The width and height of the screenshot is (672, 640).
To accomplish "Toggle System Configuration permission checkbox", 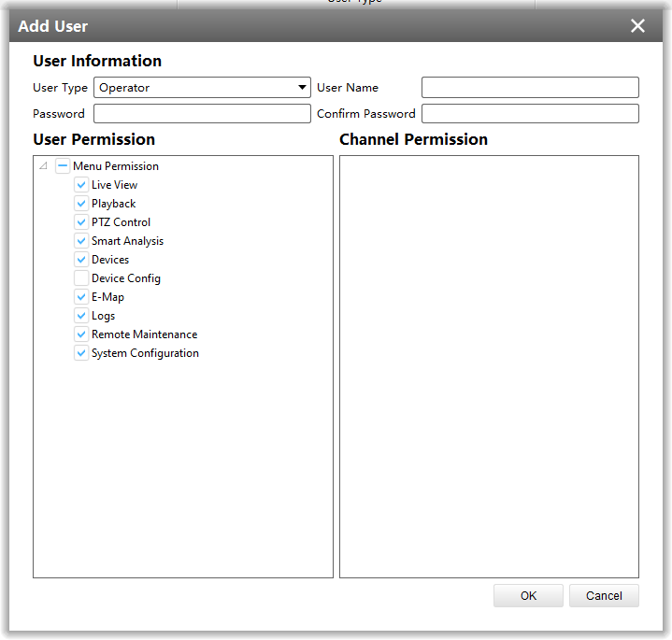I will 81,353.
